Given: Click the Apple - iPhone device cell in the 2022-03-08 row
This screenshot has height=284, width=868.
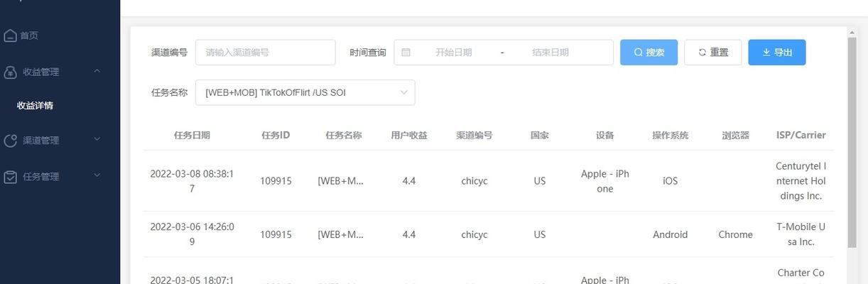Looking at the screenshot, I should (x=605, y=181).
